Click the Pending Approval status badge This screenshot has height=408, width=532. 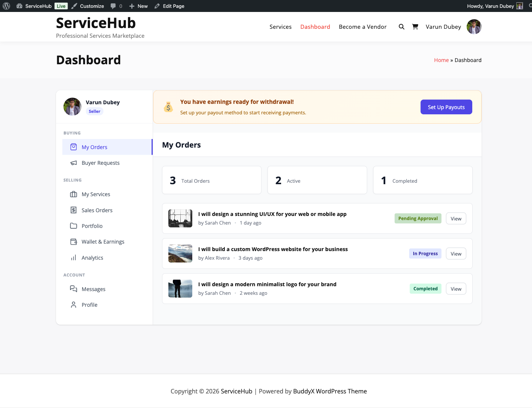point(418,218)
